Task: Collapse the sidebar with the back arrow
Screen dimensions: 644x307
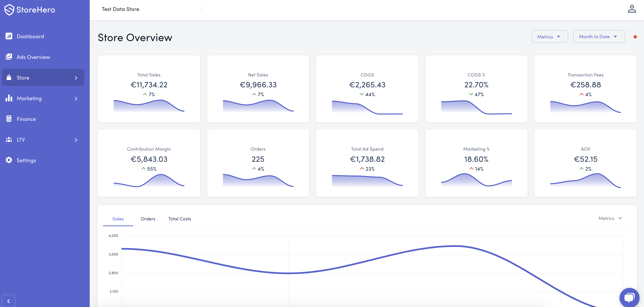Action: [8, 301]
